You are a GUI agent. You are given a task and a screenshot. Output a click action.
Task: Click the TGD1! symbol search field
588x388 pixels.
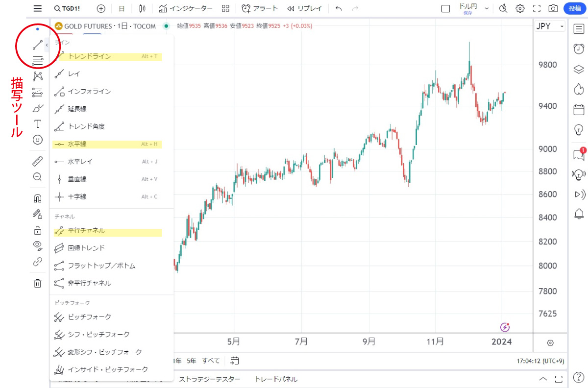click(67, 8)
